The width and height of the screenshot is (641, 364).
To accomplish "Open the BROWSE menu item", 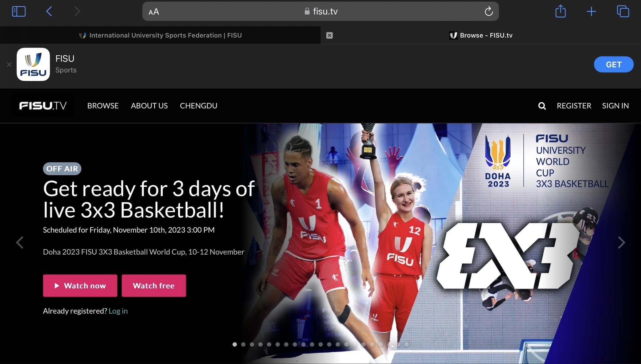I will click(103, 106).
